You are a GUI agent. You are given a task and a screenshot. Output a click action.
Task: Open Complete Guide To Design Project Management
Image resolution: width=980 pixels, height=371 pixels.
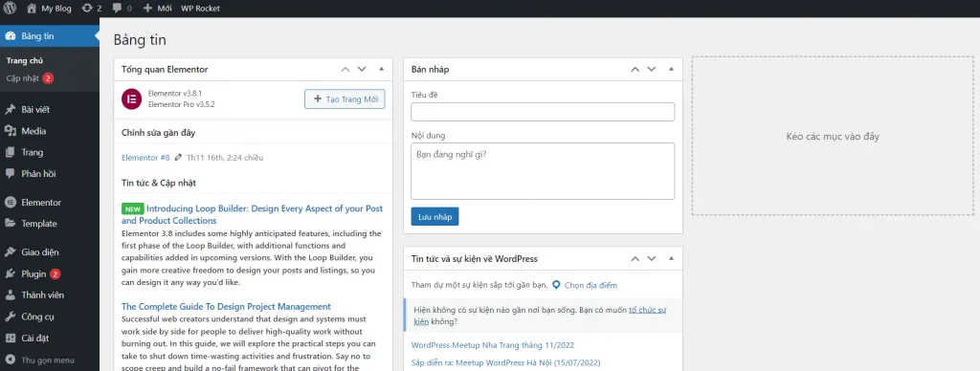pos(226,307)
